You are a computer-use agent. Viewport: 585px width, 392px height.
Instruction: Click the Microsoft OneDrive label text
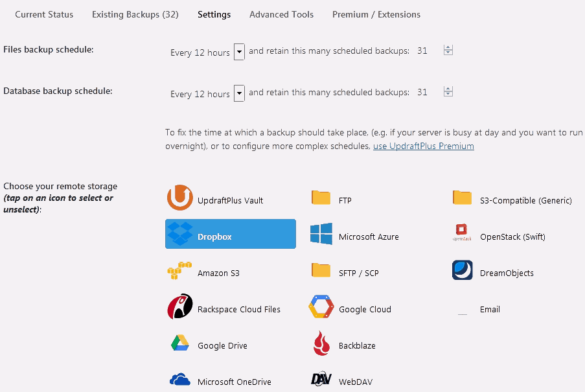click(x=235, y=382)
